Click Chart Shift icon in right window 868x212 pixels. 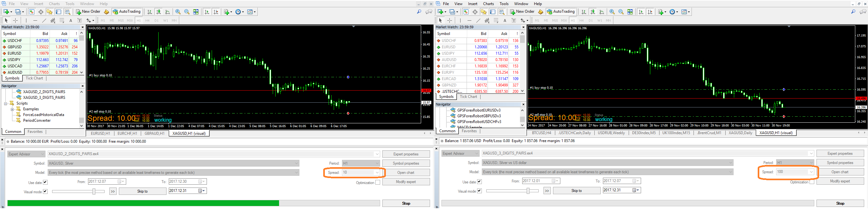coord(650,12)
